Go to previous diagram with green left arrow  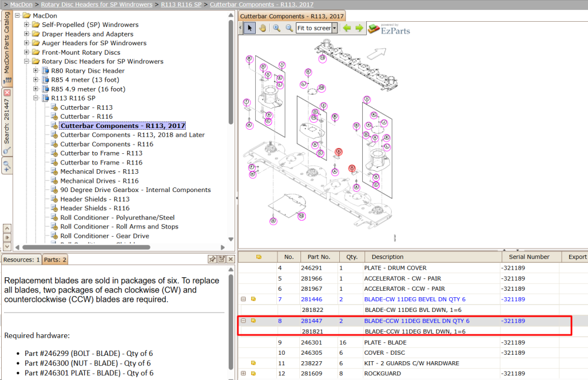pyautogui.click(x=348, y=28)
